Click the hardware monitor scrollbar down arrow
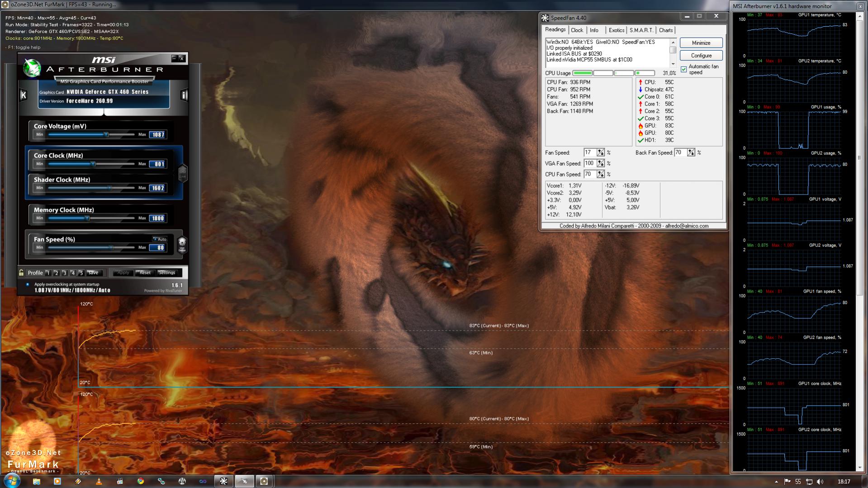Viewport: 868px width, 488px height. click(x=859, y=468)
